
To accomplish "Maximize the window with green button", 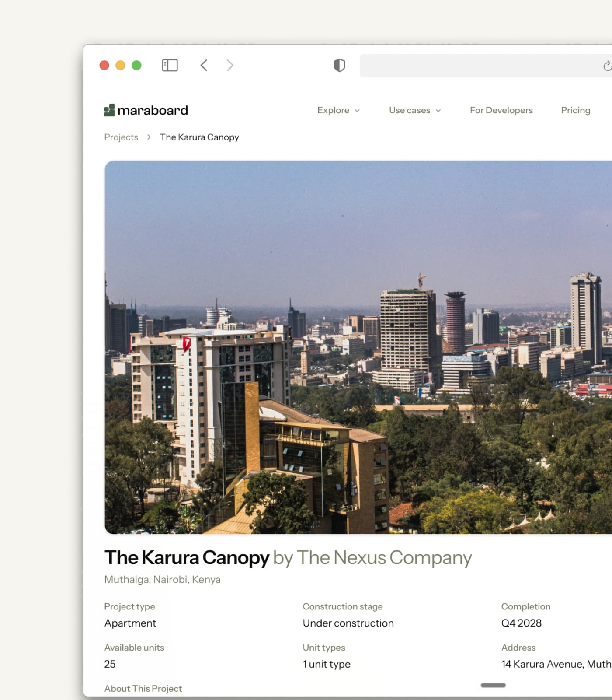I will pyautogui.click(x=136, y=66).
